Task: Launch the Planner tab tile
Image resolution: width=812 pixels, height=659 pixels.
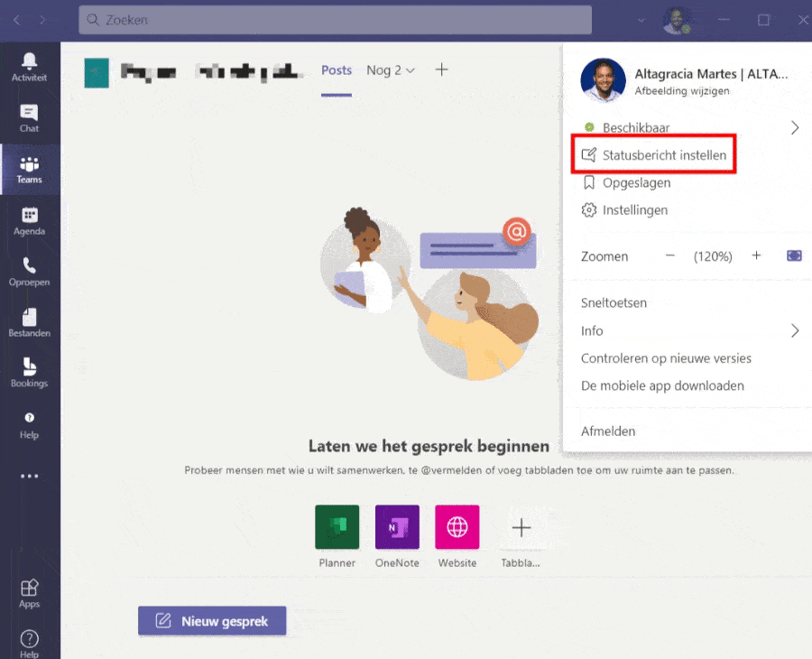Action: (337, 527)
